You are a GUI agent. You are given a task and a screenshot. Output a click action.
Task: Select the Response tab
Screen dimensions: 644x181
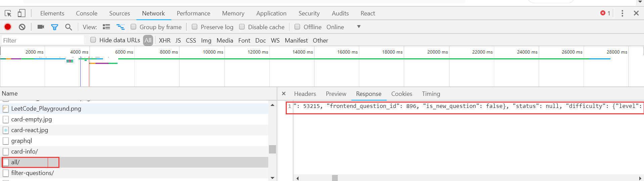369,94
